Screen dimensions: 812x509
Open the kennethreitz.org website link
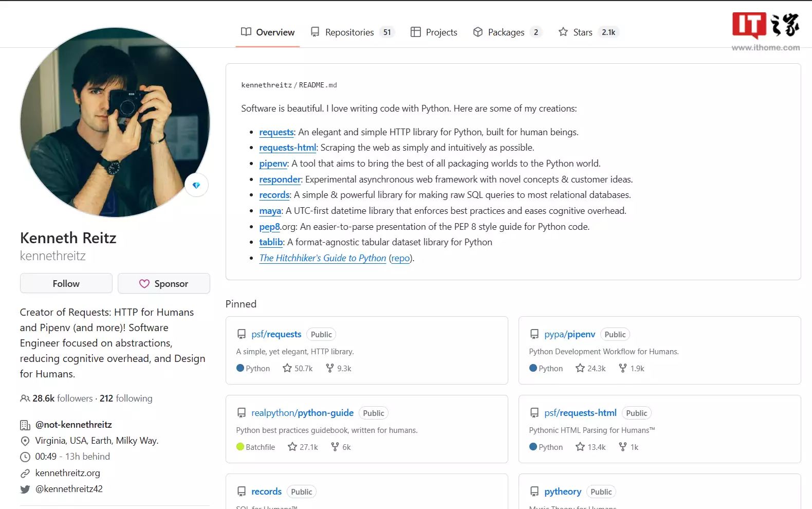click(x=67, y=473)
